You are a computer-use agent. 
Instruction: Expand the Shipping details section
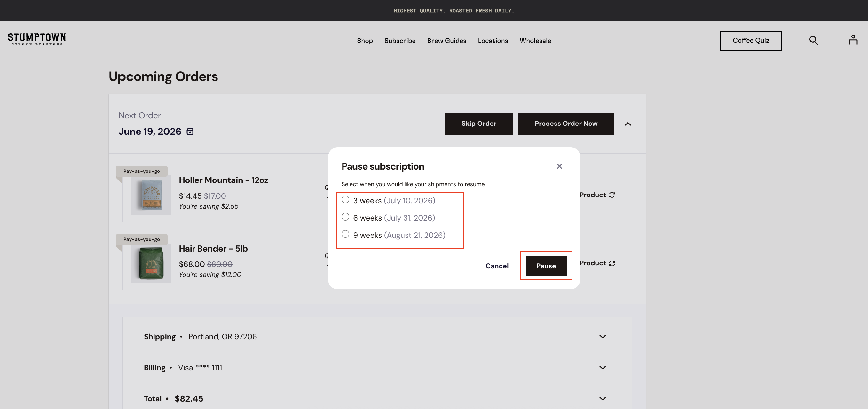click(x=603, y=336)
